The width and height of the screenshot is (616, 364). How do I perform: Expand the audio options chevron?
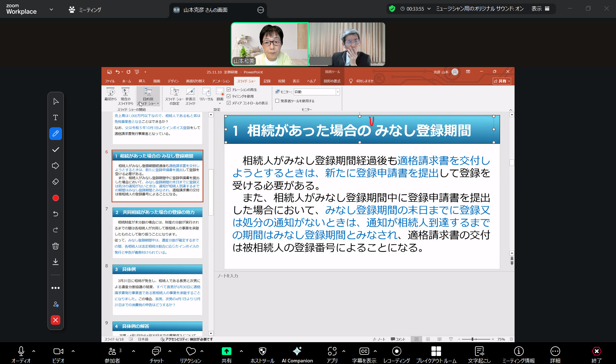[x=34, y=351]
